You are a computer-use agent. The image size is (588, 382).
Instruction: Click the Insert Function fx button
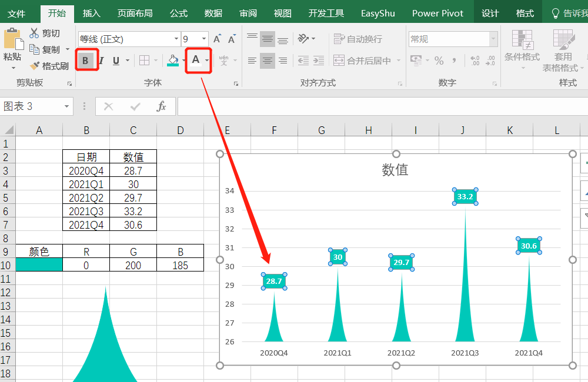click(161, 106)
